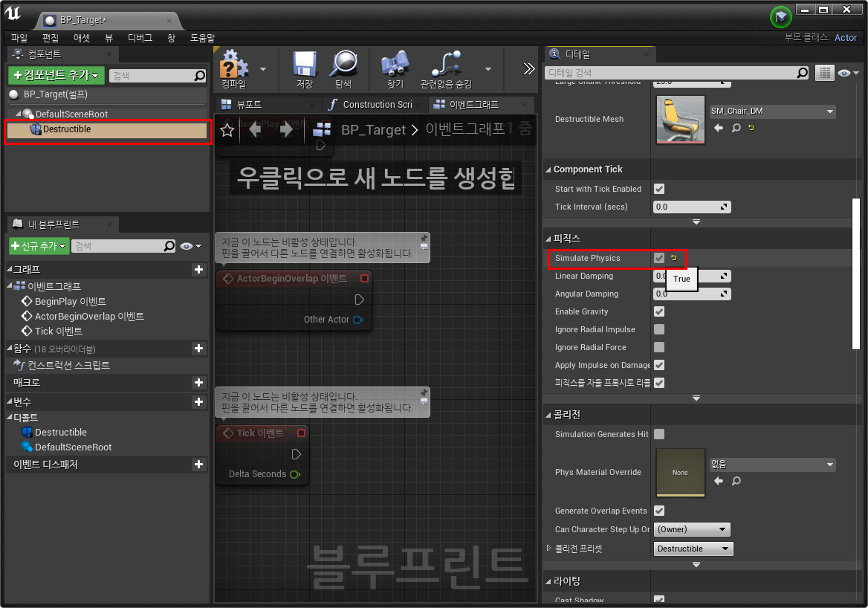Open the 애셋 menu
Screen dimensions: 868x608
click(82, 38)
